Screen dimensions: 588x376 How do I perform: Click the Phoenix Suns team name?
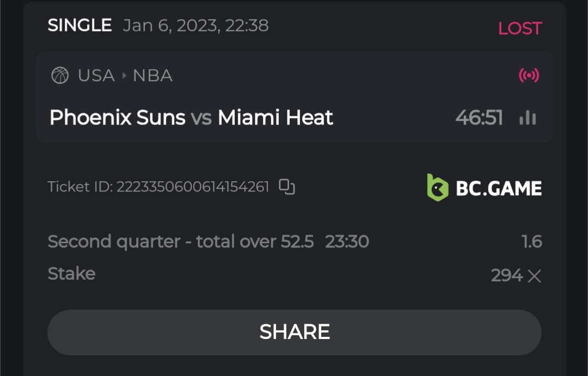point(118,118)
